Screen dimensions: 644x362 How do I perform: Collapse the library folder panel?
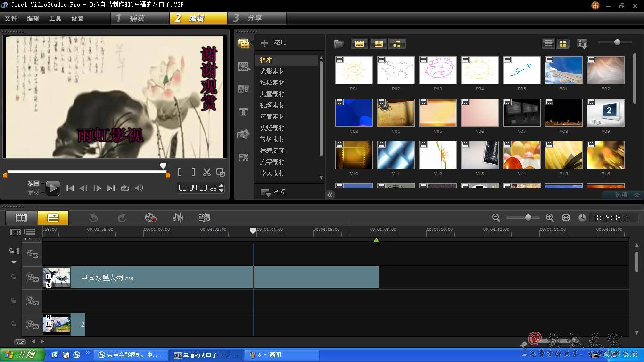click(330, 195)
